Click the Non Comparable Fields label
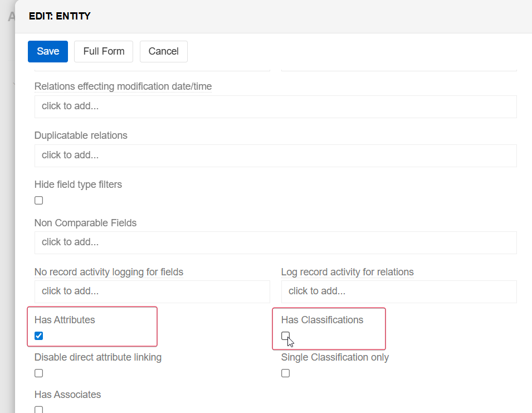Screen dimensions: 532x413 pos(85,223)
